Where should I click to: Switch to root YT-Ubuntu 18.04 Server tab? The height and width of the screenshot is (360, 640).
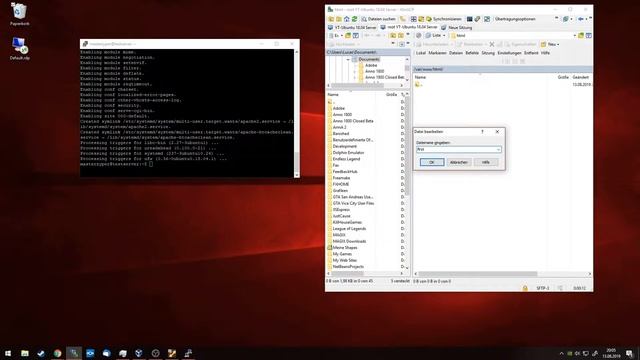[x=409, y=27]
